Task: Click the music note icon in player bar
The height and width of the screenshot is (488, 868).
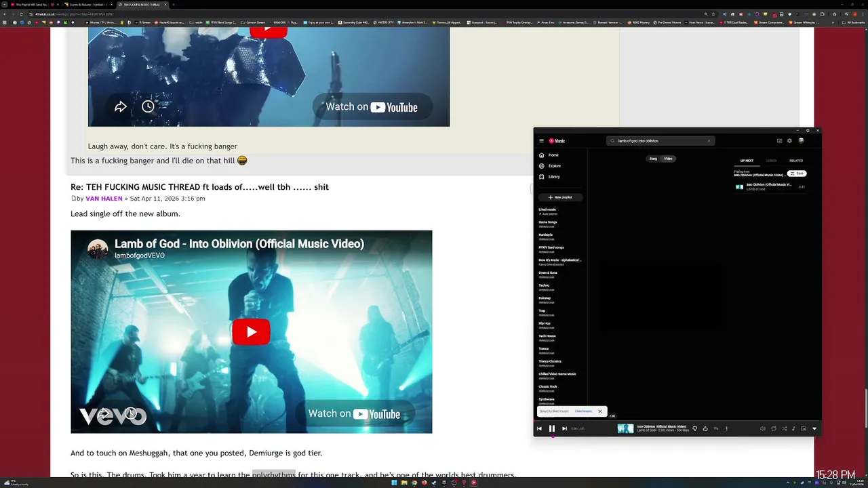Action: 794,428
